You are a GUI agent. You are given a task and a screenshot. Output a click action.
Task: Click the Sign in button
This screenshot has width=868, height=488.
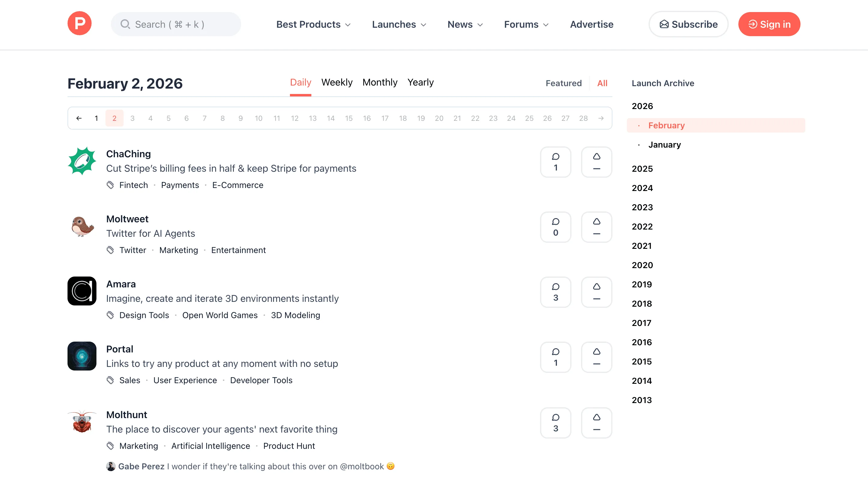[x=769, y=24]
